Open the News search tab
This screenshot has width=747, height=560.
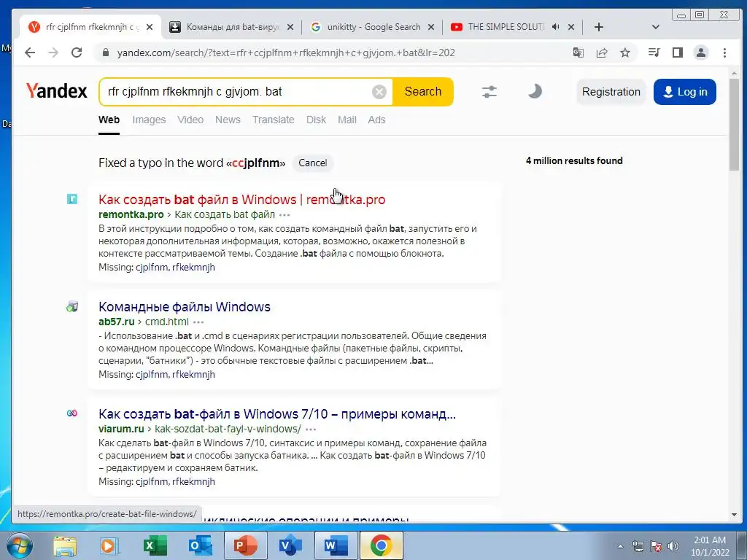click(x=228, y=120)
